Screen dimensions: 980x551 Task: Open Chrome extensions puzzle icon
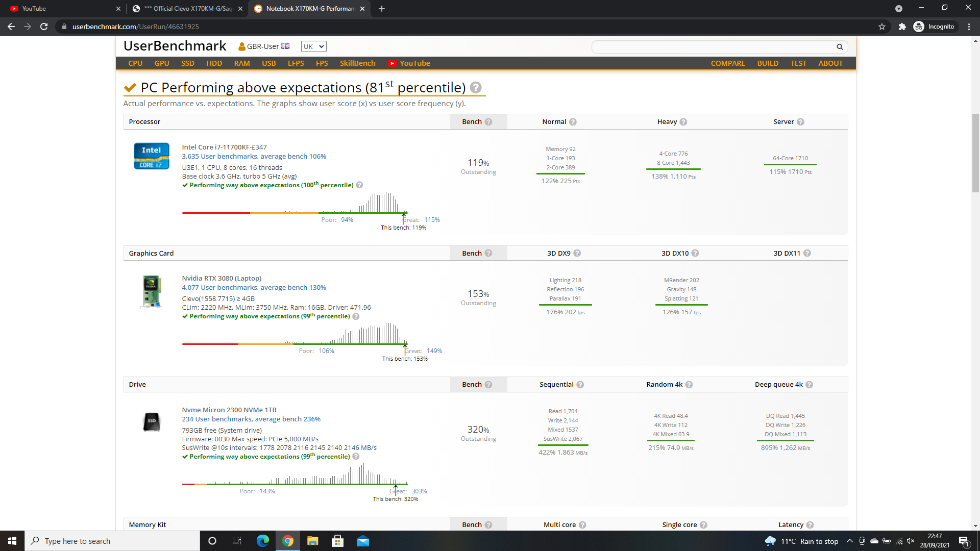pos(902,27)
